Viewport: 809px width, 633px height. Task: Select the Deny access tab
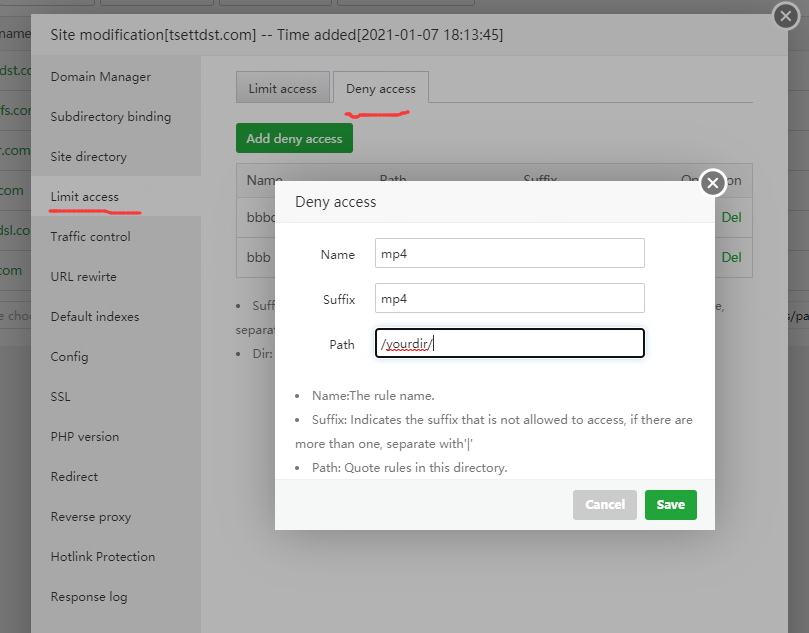click(x=380, y=88)
